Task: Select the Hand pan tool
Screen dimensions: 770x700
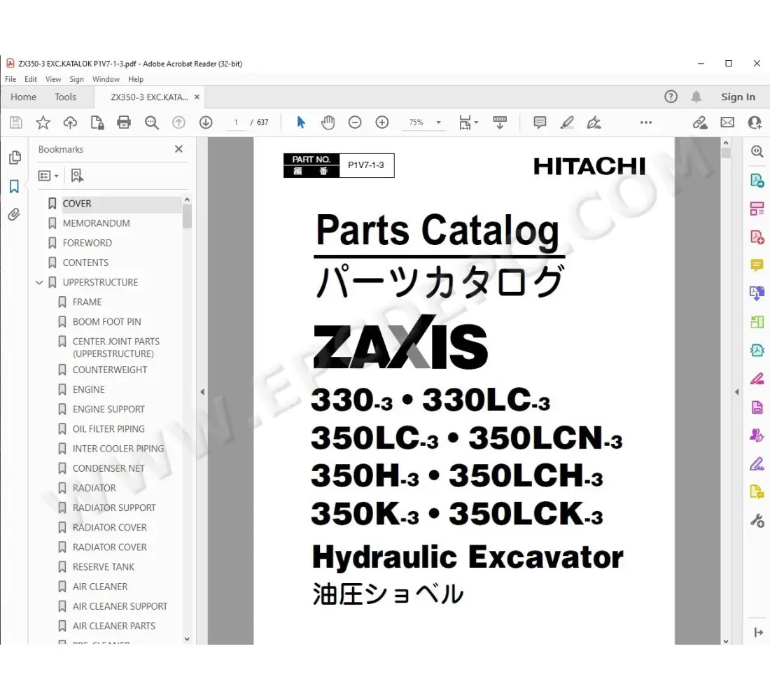Action: coord(328,122)
